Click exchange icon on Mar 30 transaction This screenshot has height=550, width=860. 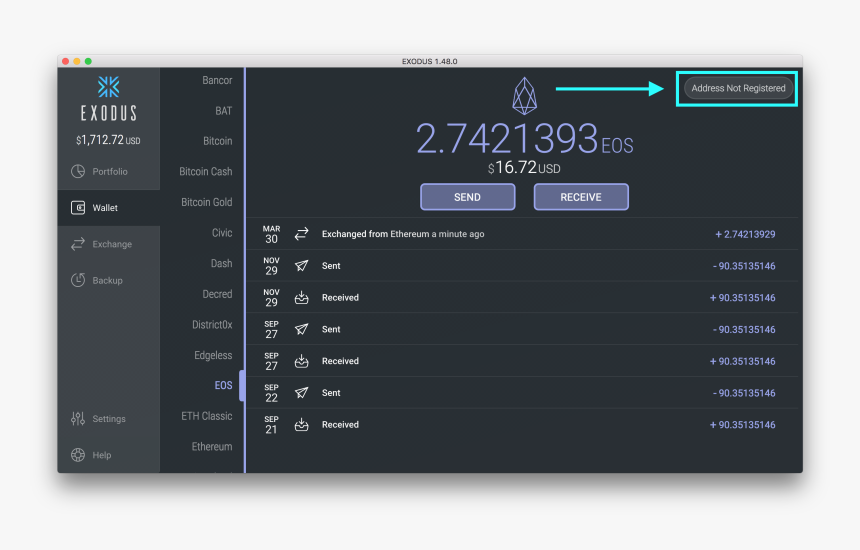[301, 234]
